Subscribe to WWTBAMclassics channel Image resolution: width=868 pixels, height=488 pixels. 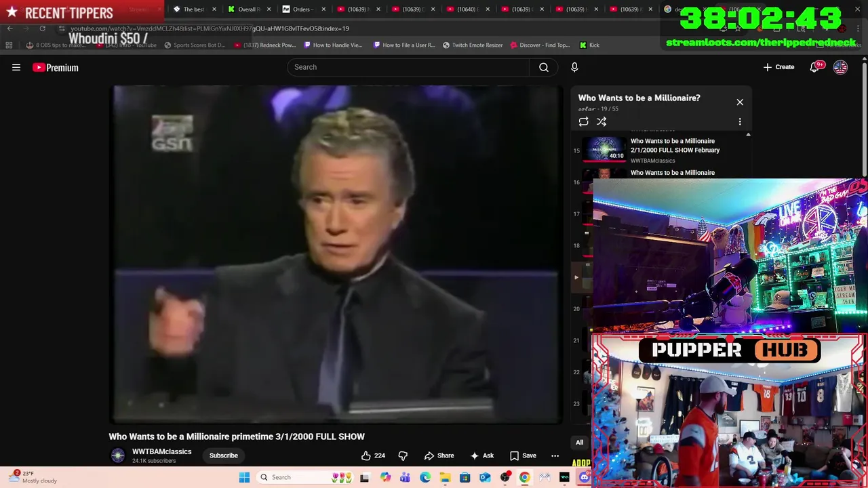tap(223, 455)
